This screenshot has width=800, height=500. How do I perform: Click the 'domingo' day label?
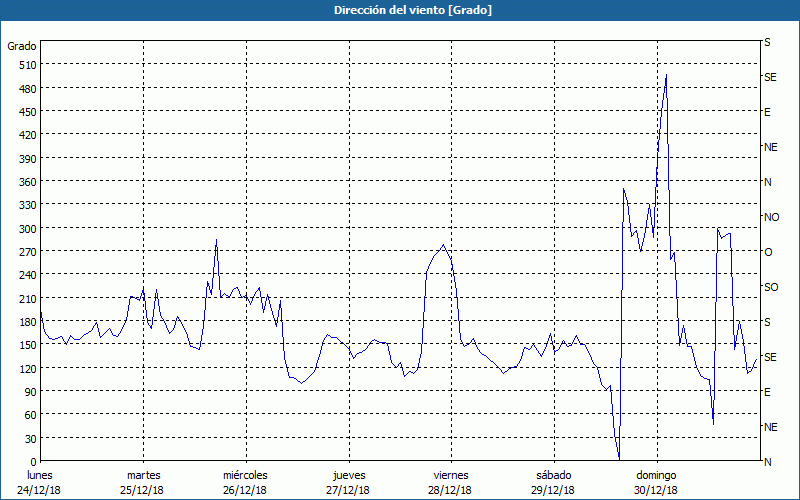click(x=656, y=475)
